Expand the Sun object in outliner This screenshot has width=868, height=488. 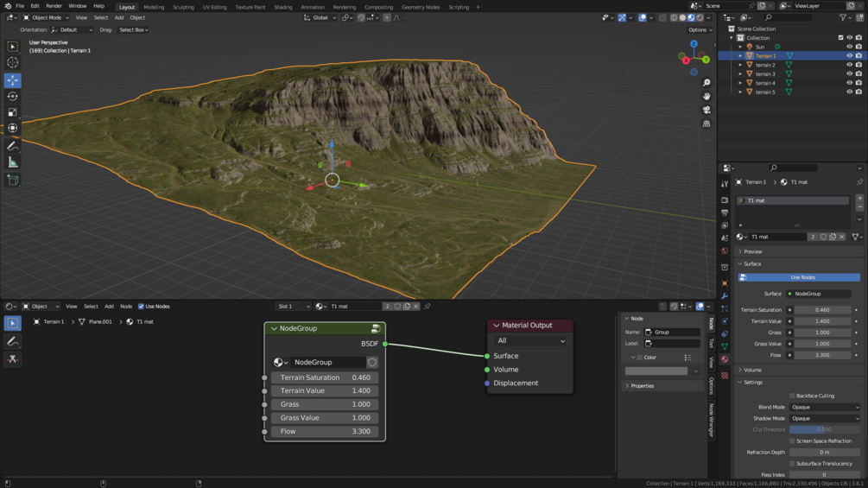point(740,47)
